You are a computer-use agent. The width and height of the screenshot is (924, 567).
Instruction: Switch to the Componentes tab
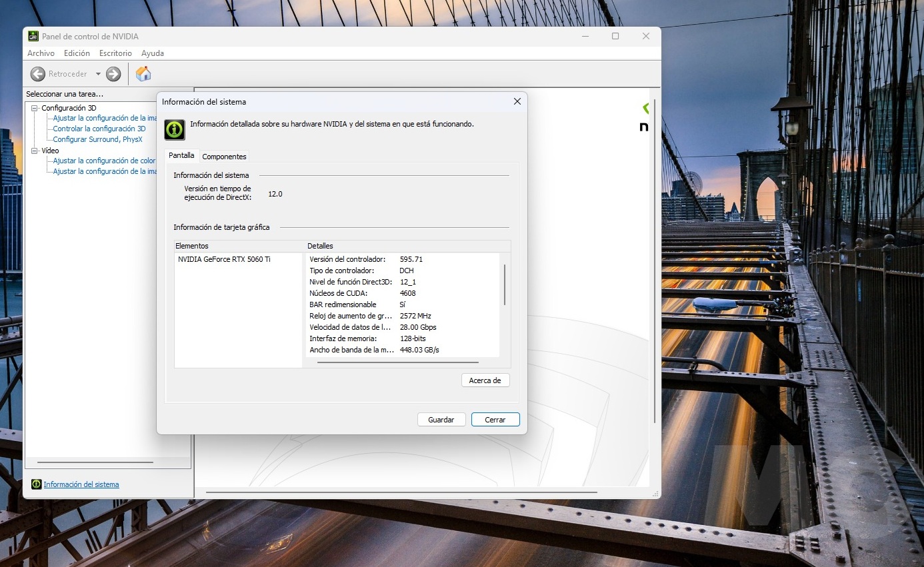[224, 157]
